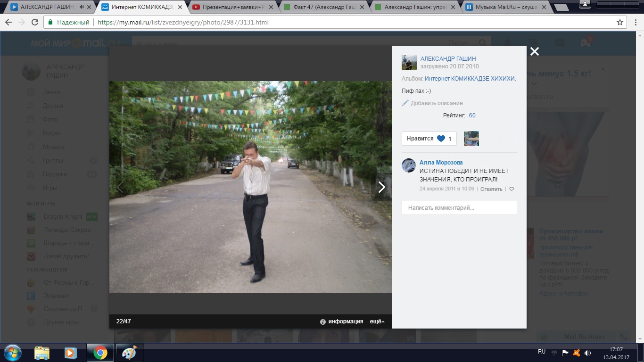Click the heart icon in the Нравится button
This screenshot has width=644, height=362.
coord(441,139)
